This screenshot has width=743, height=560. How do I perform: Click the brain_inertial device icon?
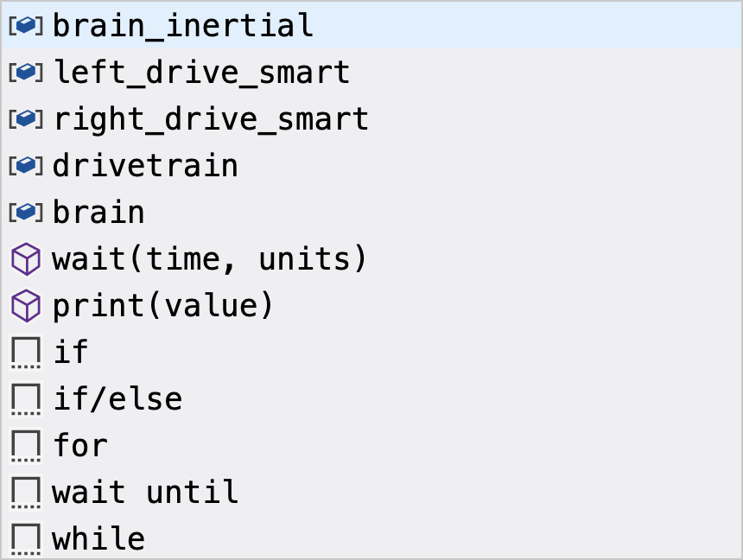coord(25,25)
